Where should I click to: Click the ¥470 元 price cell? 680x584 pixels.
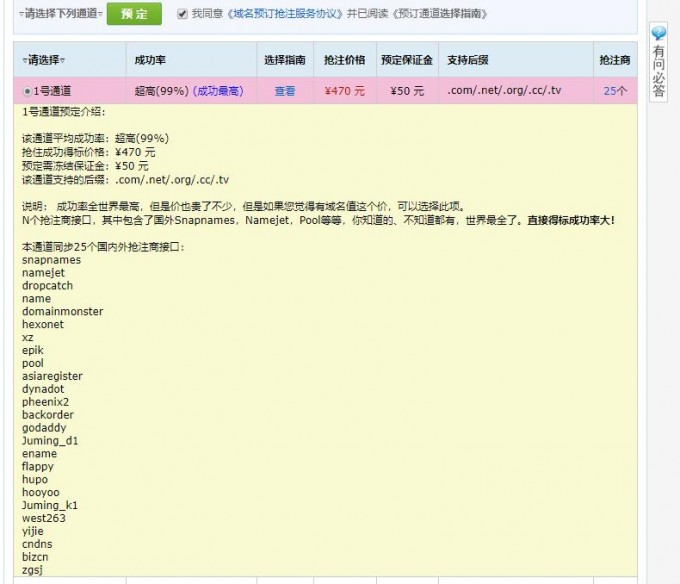pos(345,91)
